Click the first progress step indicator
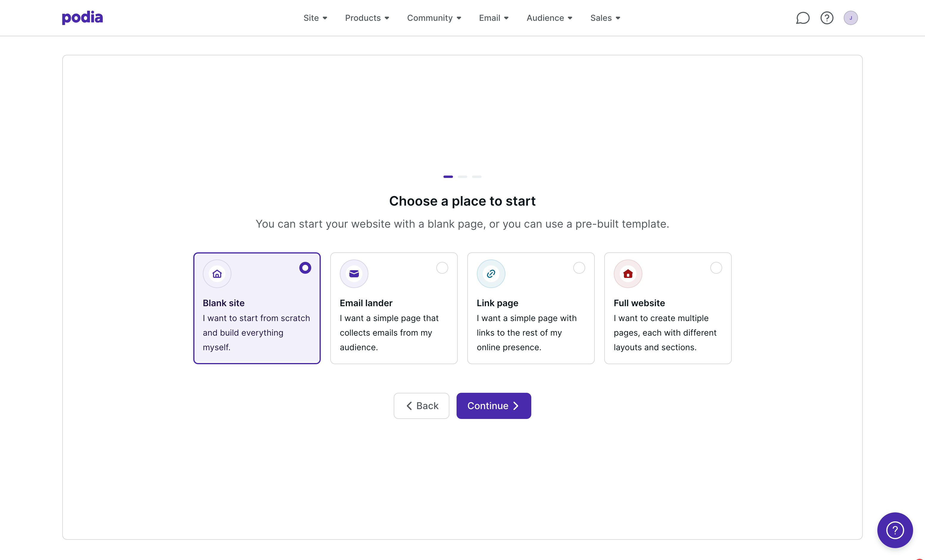 point(448,177)
